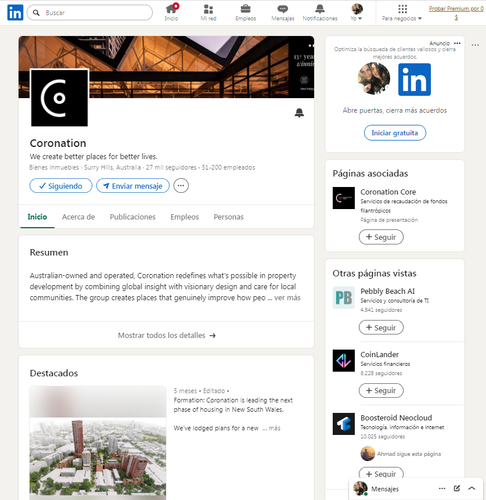Image resolution: width=486 pixels, height=500 pixels.
Task: Open the Pebbly Beach AI page link
Action: click(x=387, y=291)
